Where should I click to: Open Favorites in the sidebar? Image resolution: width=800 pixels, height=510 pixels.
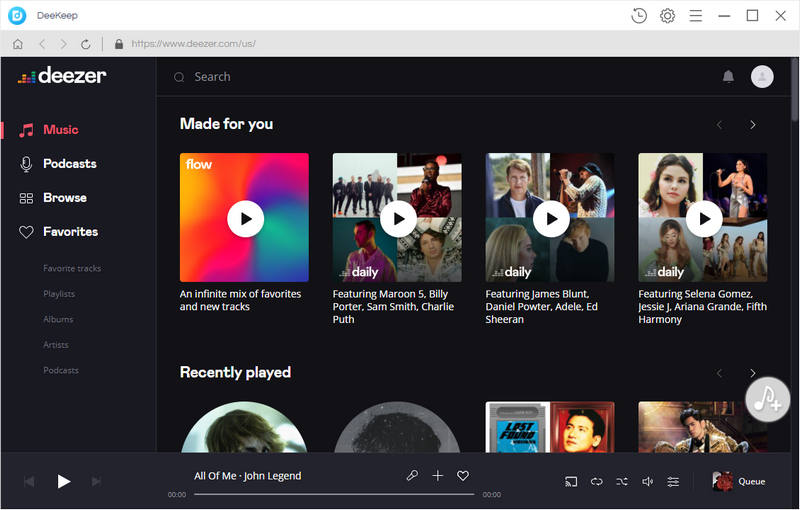pyautogui.click(x=58, y=232)
